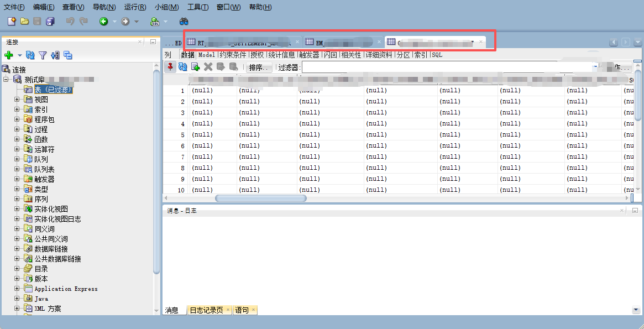The width and height of the screenshot is (644, 329).
Task: Minimize the 消息 - 日志 panel
Action: click(635, 210)
